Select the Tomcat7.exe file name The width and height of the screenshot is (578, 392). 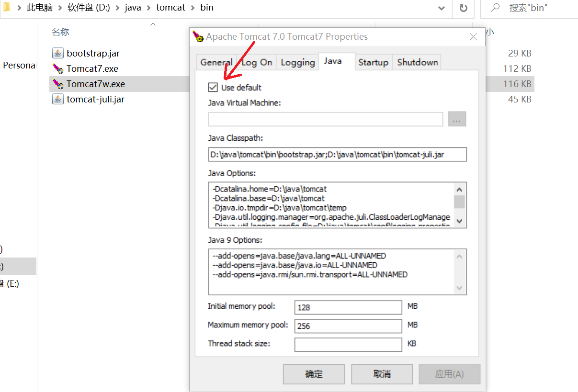[92, 68]
